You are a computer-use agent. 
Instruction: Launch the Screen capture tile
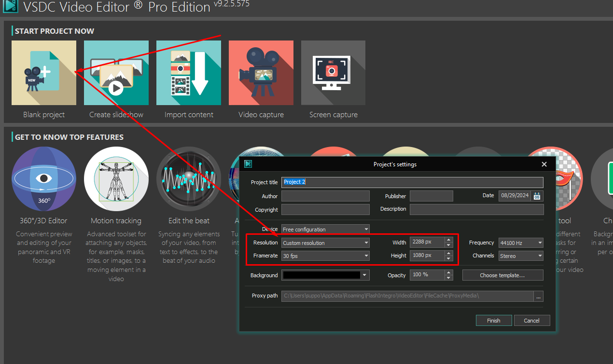pyautogui.click(x=334, y=73)
